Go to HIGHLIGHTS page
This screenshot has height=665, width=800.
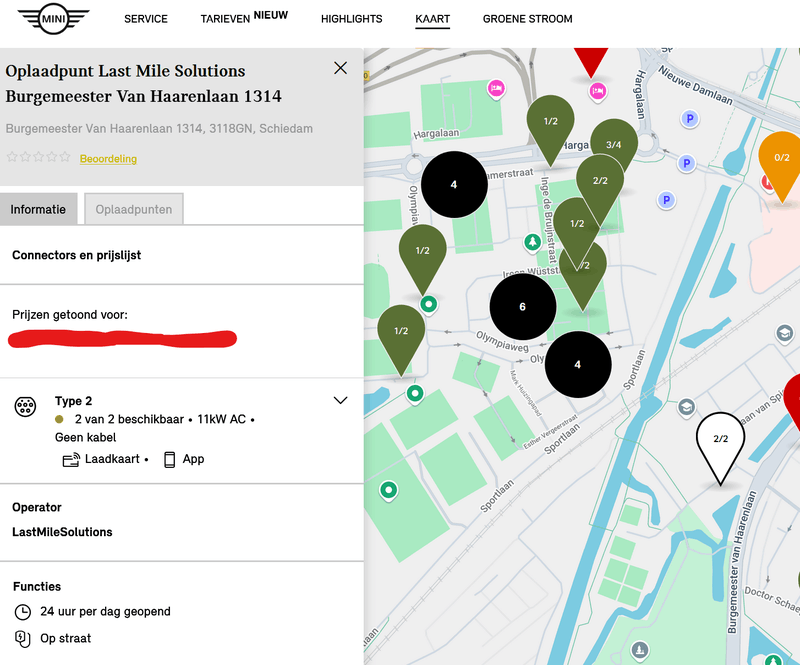(x=352, y=19)
